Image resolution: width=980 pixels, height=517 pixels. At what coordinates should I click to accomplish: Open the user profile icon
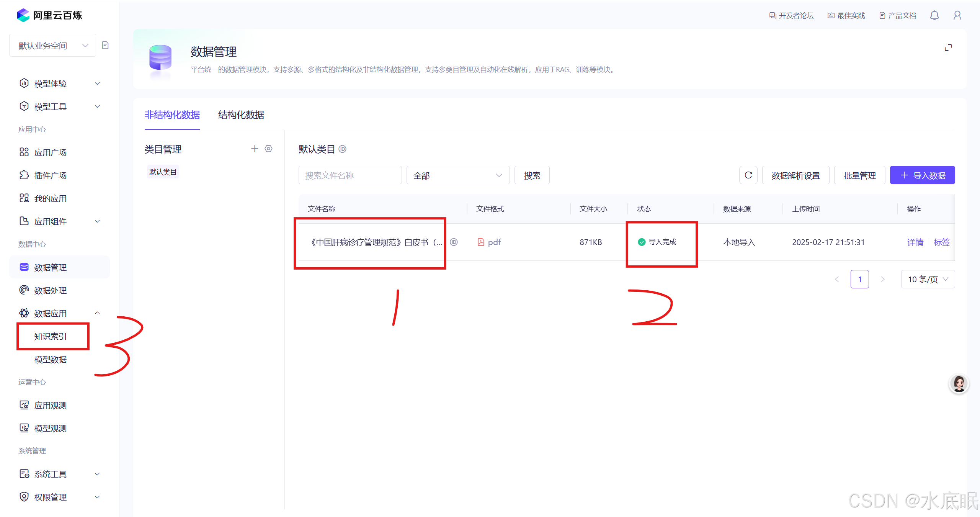[x=957, y=15]
